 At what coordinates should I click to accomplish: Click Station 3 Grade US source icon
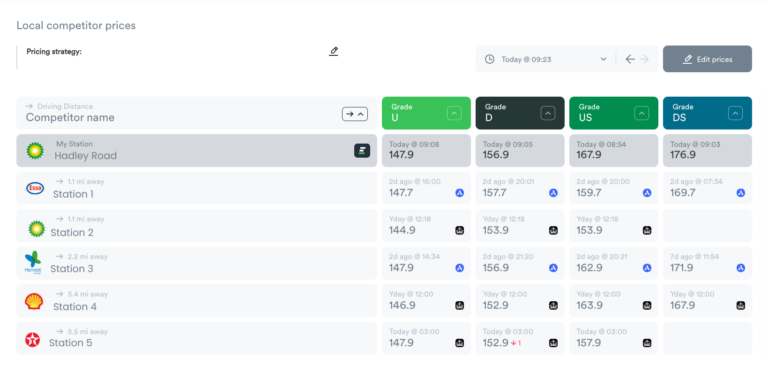tap(647, 268)
